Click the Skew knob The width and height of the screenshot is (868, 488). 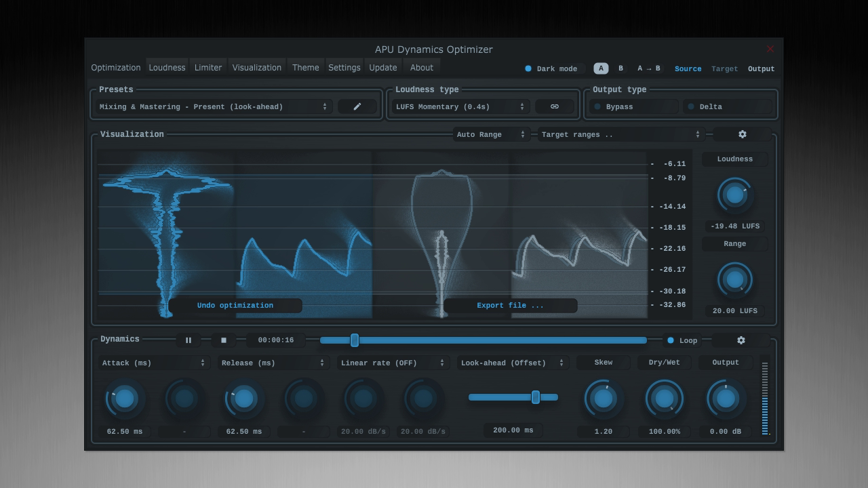coord(603,399)
